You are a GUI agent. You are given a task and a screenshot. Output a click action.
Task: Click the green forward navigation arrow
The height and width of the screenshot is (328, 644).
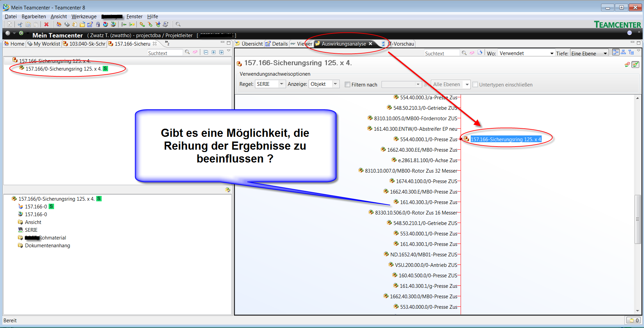[x=21, y=33]
